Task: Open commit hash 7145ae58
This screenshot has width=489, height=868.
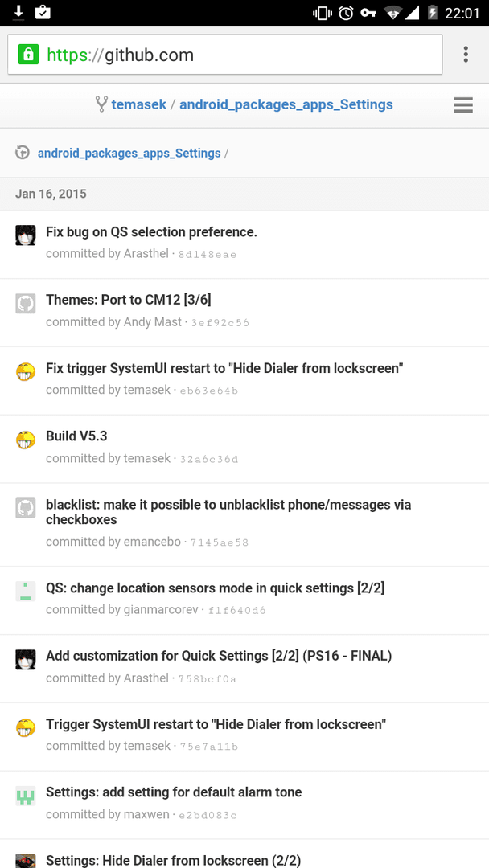Action: pyautogui.click(x=220, y=542)
